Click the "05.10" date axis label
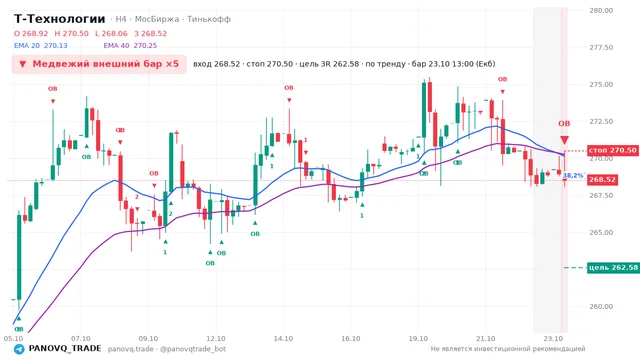640x360 pixels. pyautogui.click(x=13, y=338)
